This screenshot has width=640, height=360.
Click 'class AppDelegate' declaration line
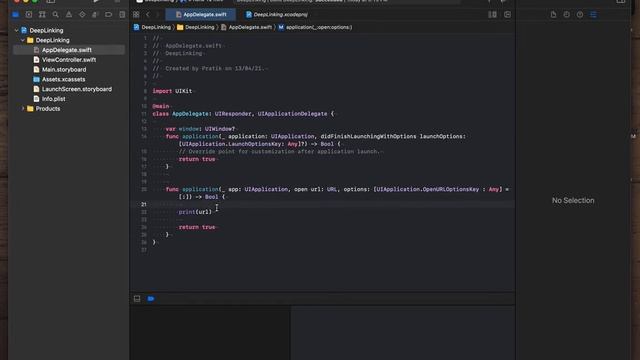pos(243,114)
